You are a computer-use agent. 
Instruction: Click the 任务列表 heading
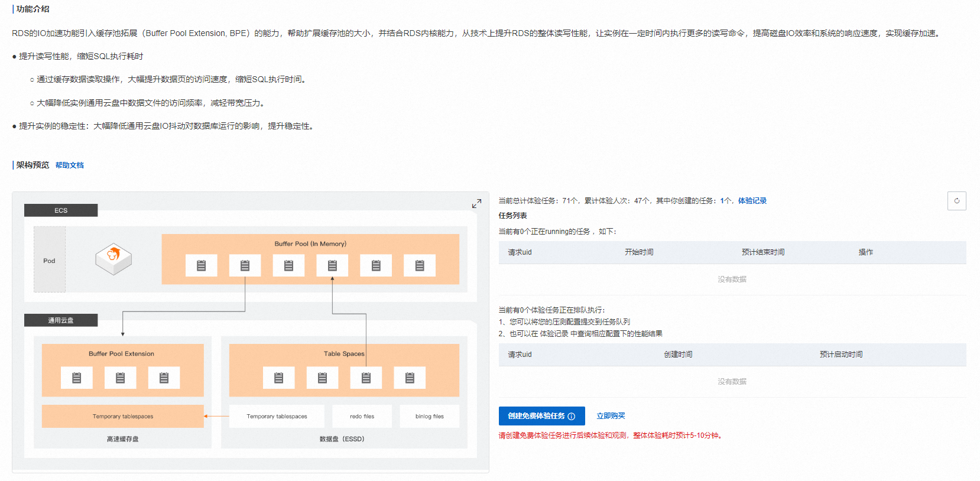(512, 216)
